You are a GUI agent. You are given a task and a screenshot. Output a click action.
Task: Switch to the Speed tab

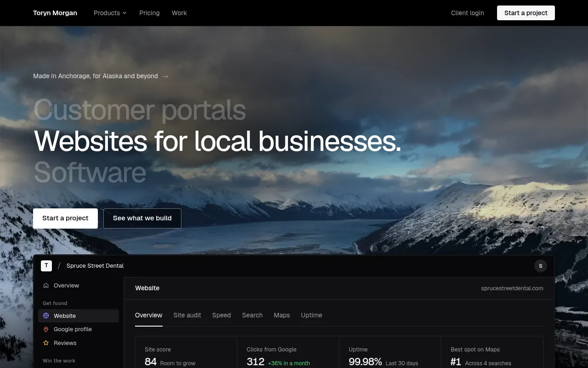(x=221, y=315)
